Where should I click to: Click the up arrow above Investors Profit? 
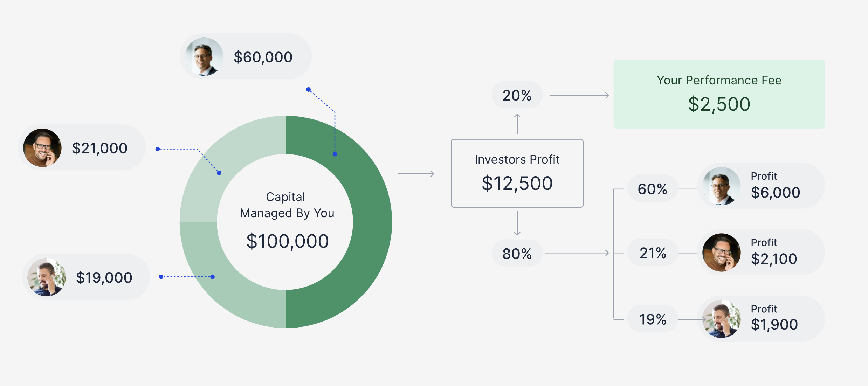(x=517, y=124)
